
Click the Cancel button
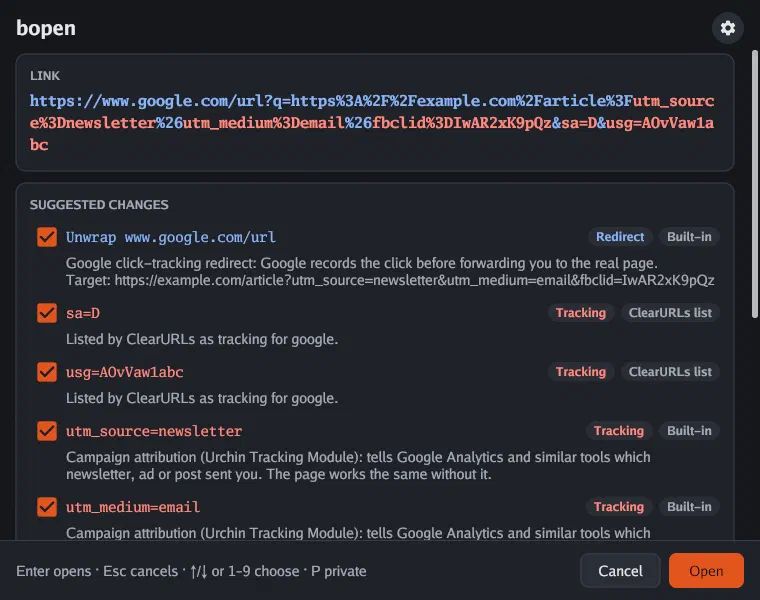click(620, 570)
